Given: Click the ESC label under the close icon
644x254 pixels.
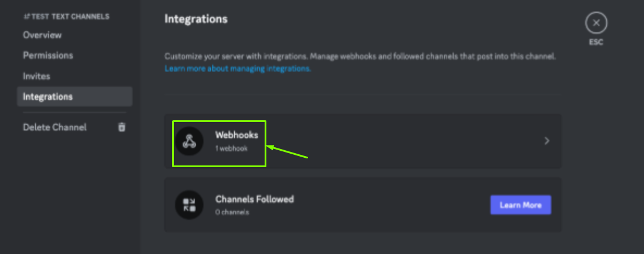Looking at the screenshot, I should [x=596, y=42].
